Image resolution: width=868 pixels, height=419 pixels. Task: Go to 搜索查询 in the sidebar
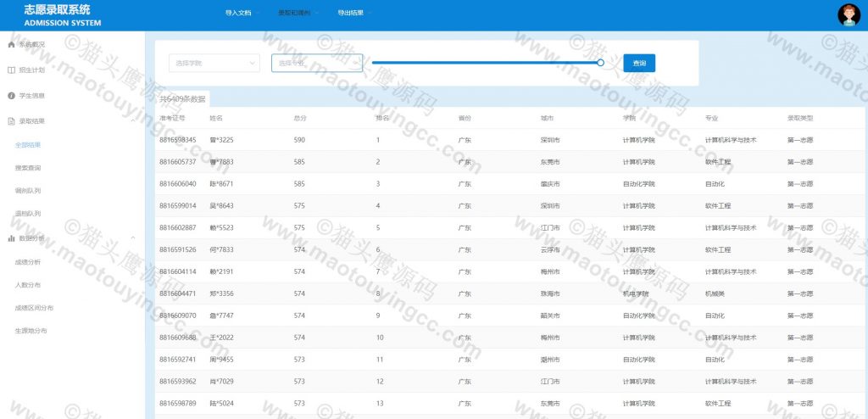click(28, 168)
